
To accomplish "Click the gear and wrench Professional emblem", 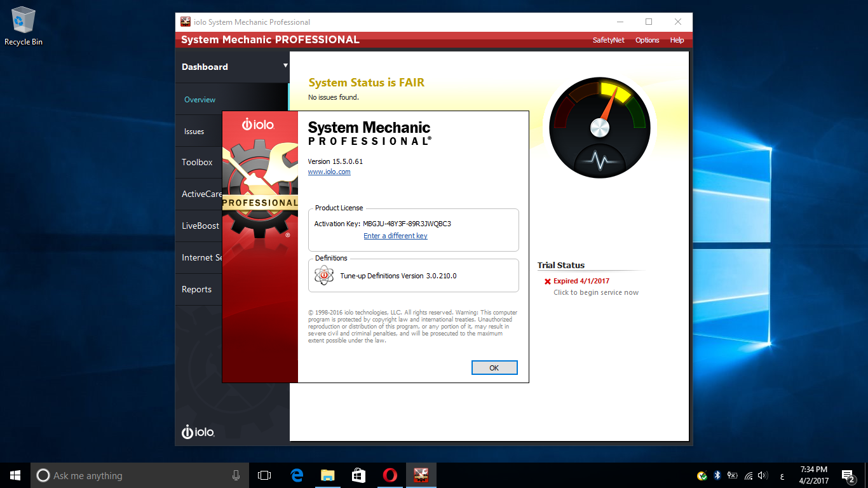I will (260, 191).
